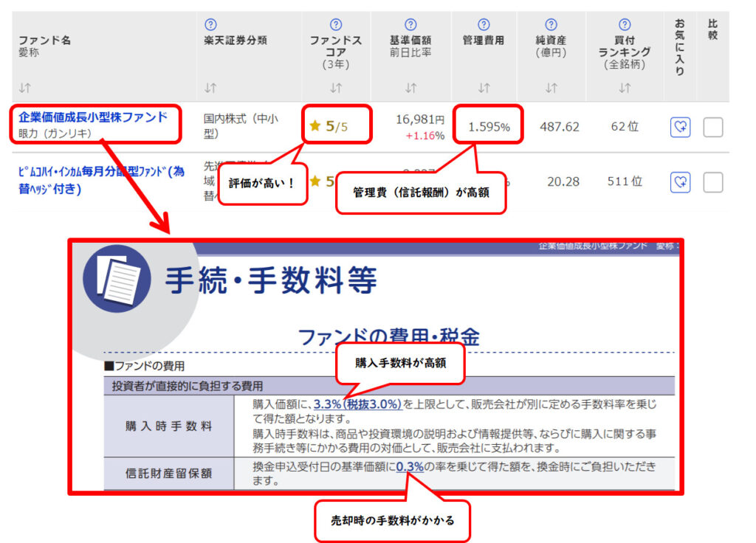The image size is (756, 543).
Task: Open 企業価値成長小型株ファンド link
Action: [x=93, y=117]
